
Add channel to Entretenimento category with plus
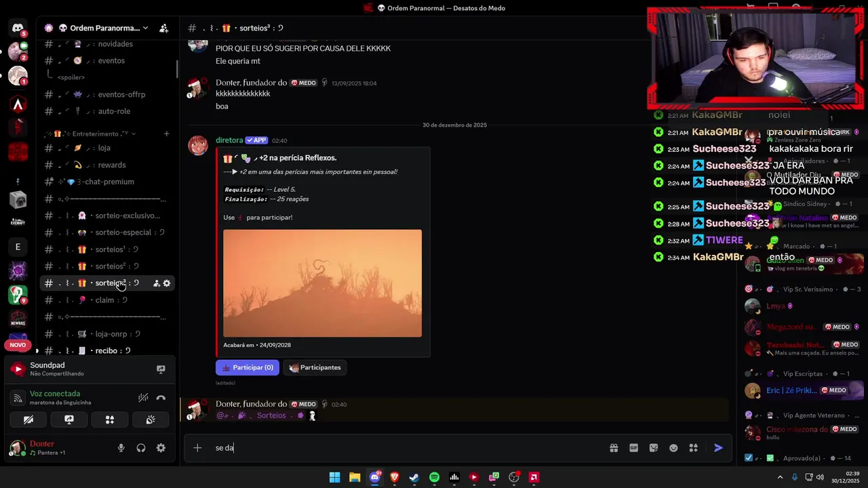tap(166, 134)
